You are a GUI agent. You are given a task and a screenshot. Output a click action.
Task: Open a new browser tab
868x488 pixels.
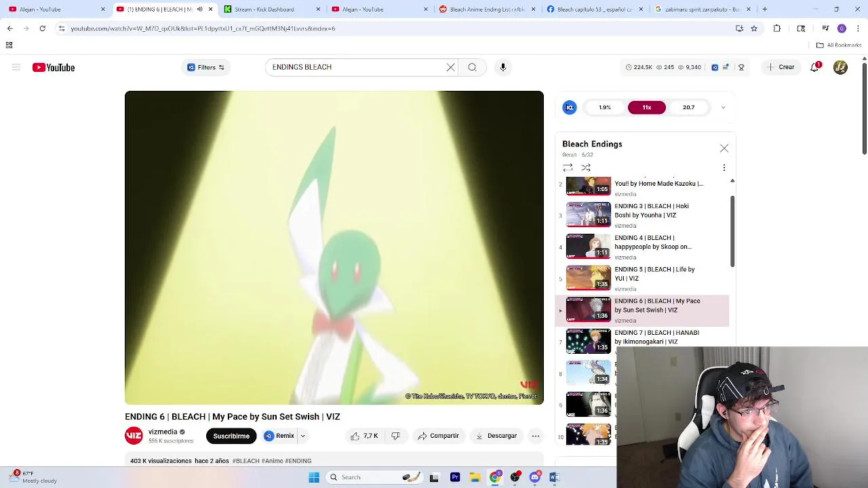pos(765,9)
